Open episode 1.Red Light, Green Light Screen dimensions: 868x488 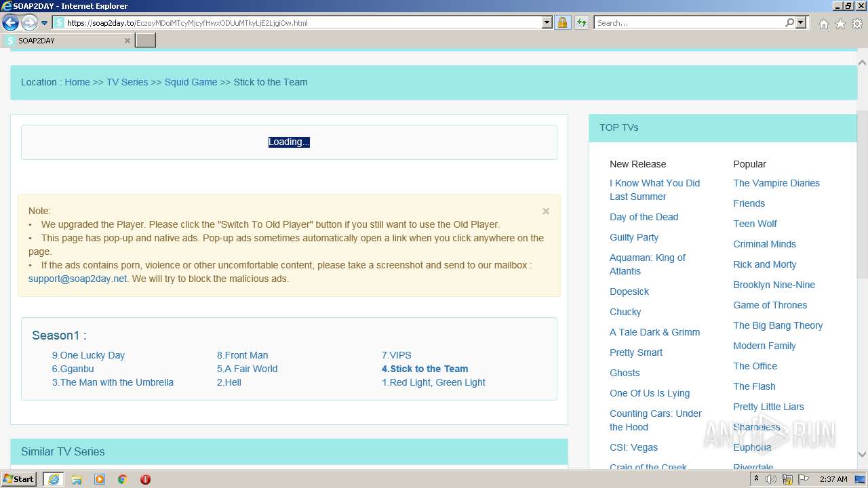pos(433,382)
